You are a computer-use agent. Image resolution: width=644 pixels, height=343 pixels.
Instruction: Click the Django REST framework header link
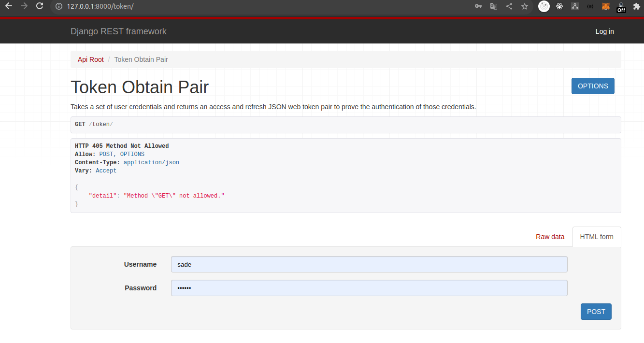coord(118,31)
